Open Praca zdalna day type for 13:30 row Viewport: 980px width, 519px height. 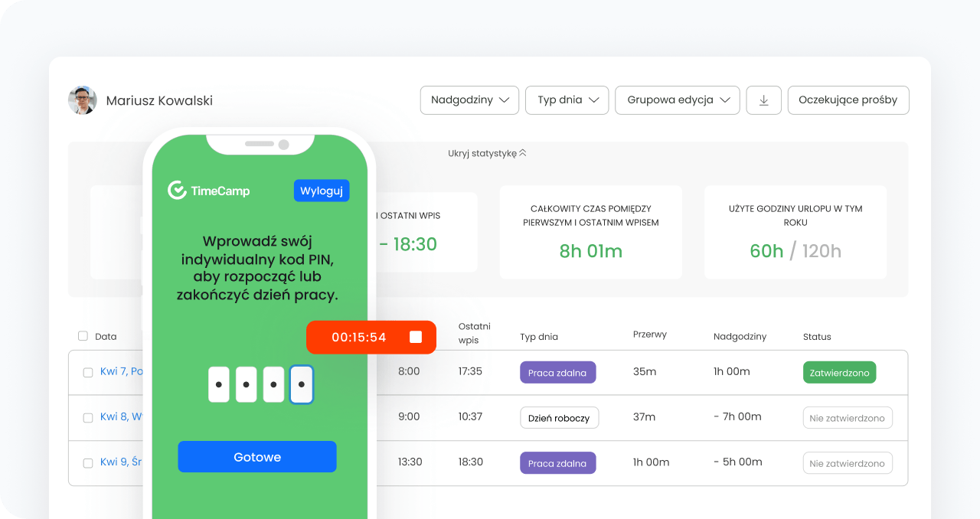[557, 463]
